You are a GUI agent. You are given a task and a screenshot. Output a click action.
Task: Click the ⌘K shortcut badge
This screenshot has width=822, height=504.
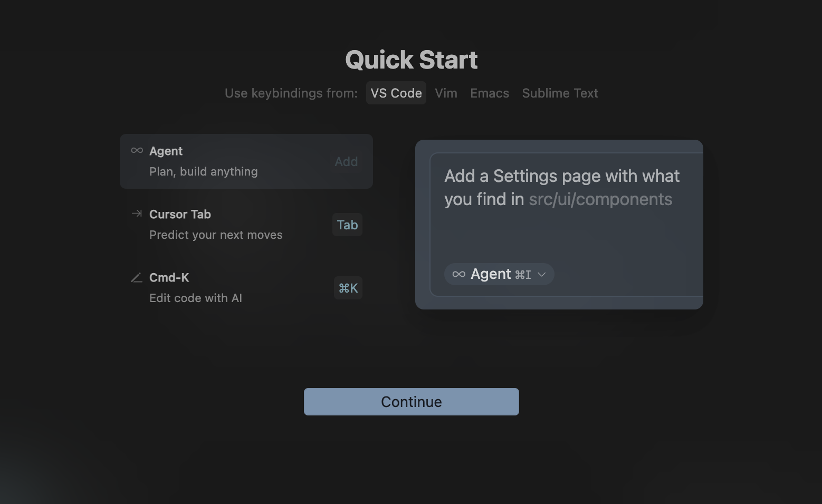click(348, 288)
